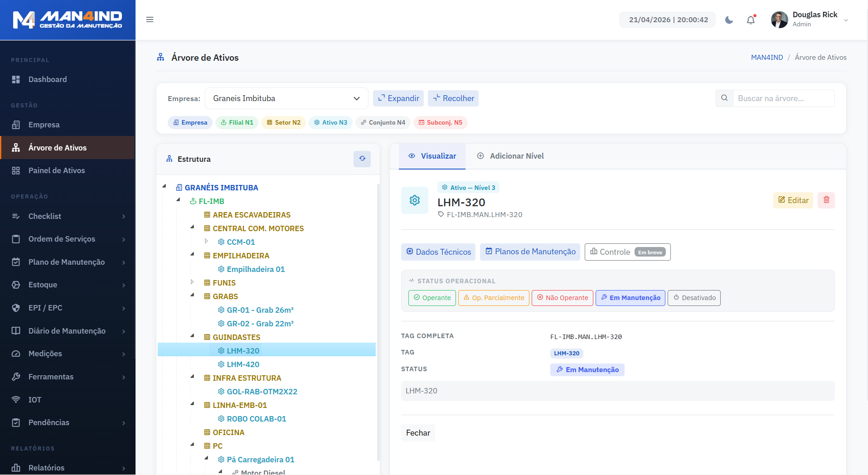
Task: Open the notifications bell
Action: click(x=751, y=20)
